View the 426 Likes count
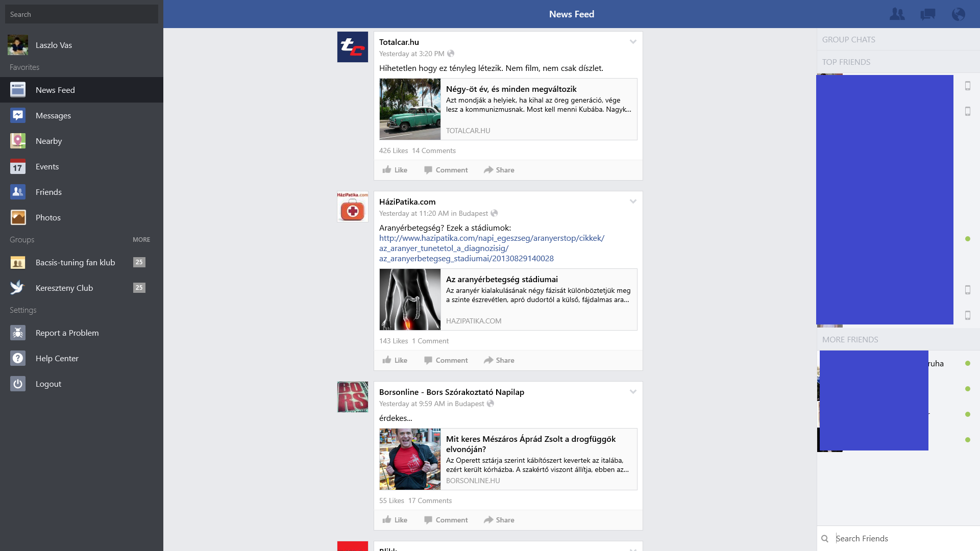This screenshot has width=980, height=551. coord(394,151)
